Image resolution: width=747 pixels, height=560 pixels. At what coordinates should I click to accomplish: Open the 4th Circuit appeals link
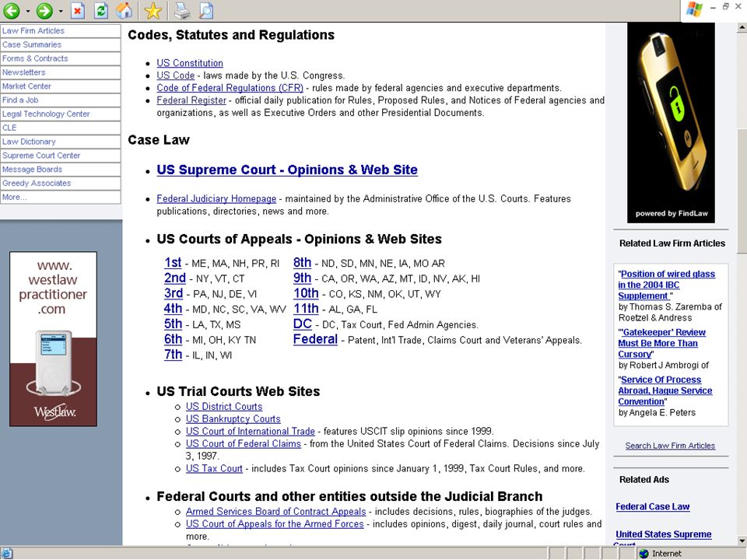[173, 308]
